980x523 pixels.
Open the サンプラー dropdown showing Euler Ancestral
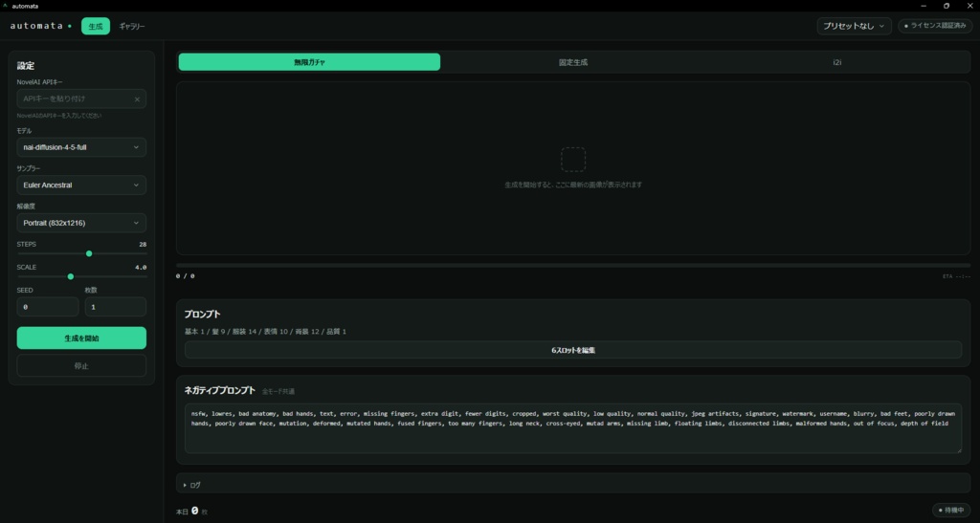tap(81, 185)
